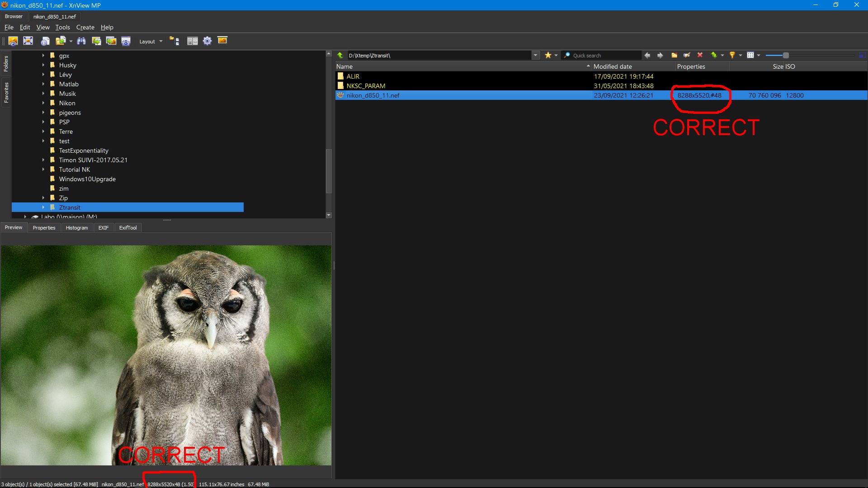Toggle the Favorites side panel

click(x=6, y=93)
